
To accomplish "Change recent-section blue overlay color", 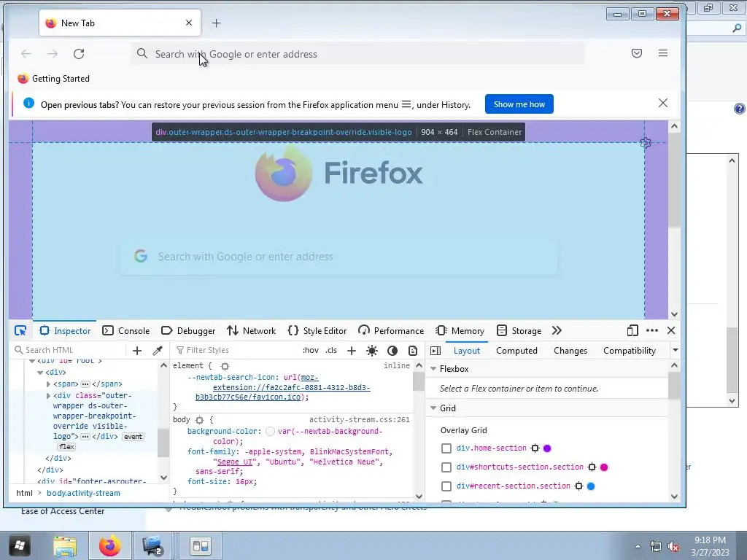I will pos(591,486).
